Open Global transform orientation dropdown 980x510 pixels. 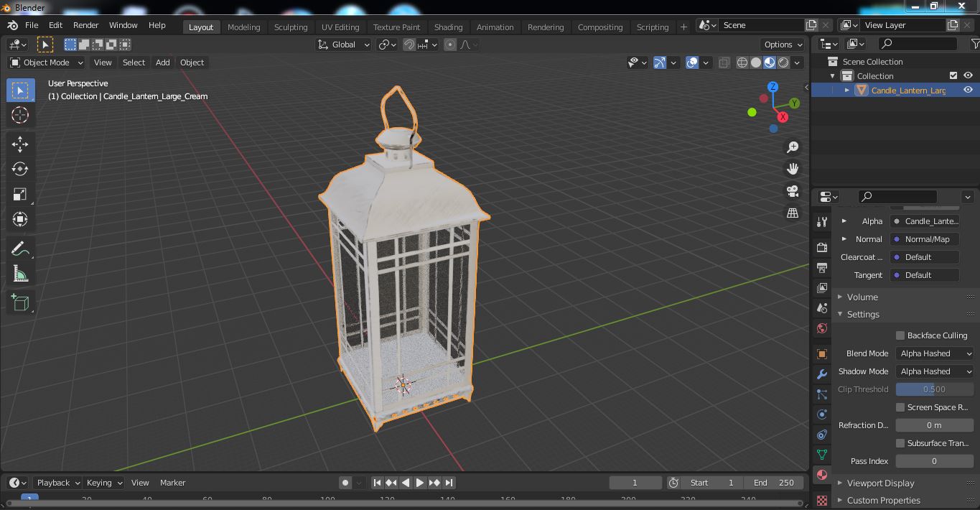click(x=343, y=45)
